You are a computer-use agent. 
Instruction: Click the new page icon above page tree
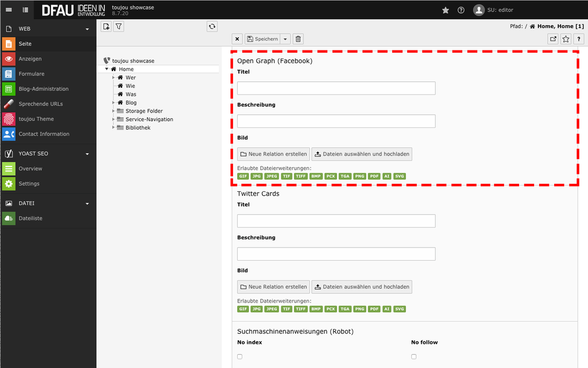point(106,26)
